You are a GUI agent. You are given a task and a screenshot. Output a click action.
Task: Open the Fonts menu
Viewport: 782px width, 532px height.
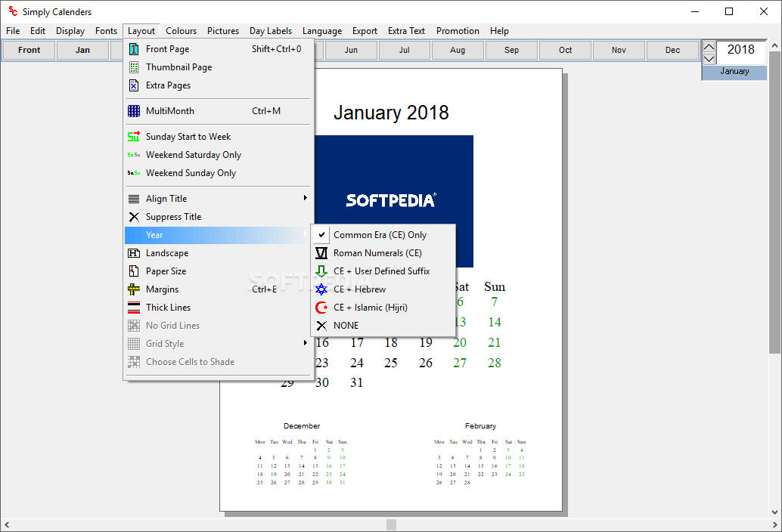pyautogui.click(x=106, y=31)
